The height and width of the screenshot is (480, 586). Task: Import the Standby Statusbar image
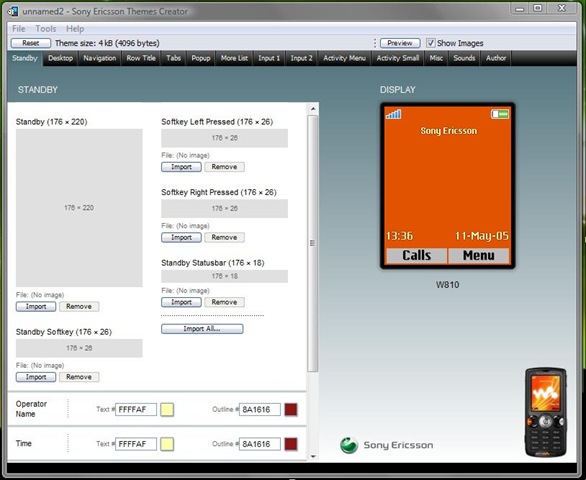coord(181,302)
